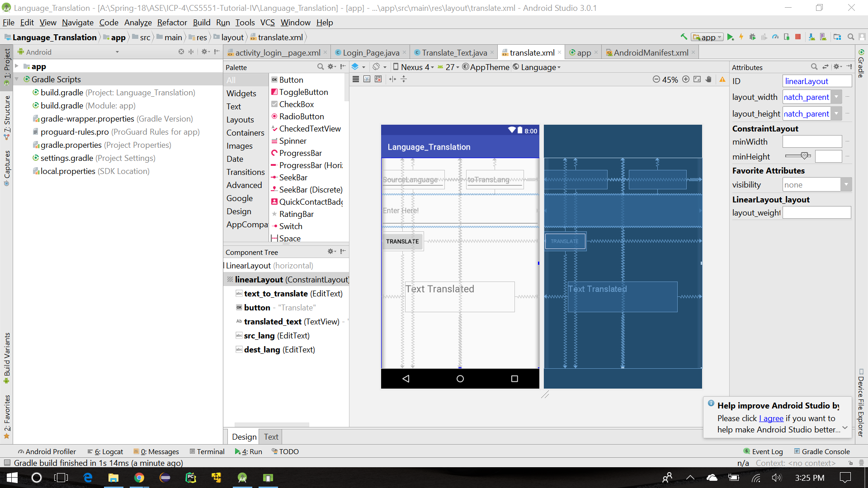Click the layout_weight input field
868x488 pixels.
pos(816,213)
